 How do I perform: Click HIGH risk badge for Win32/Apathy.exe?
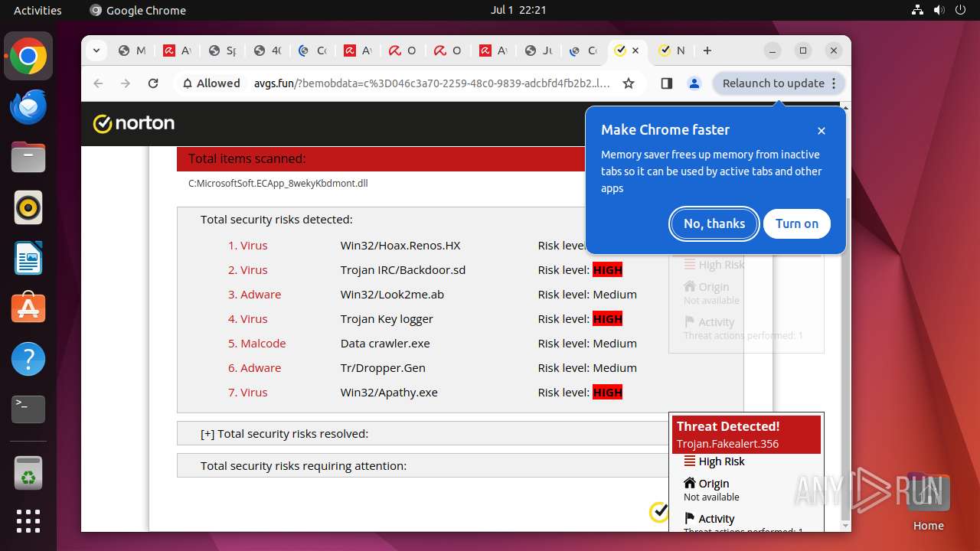coord(608,393)
